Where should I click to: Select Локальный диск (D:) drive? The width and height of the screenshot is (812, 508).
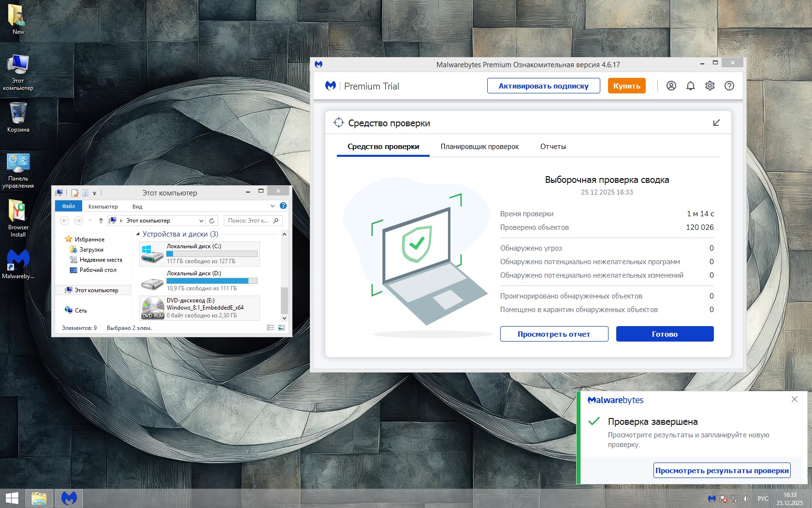pos(199,281)
